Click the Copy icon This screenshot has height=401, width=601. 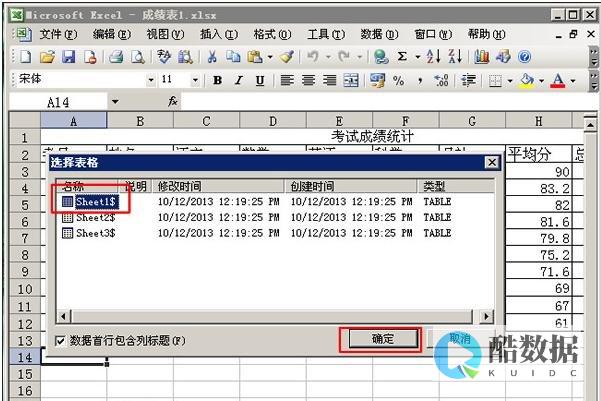233,57
